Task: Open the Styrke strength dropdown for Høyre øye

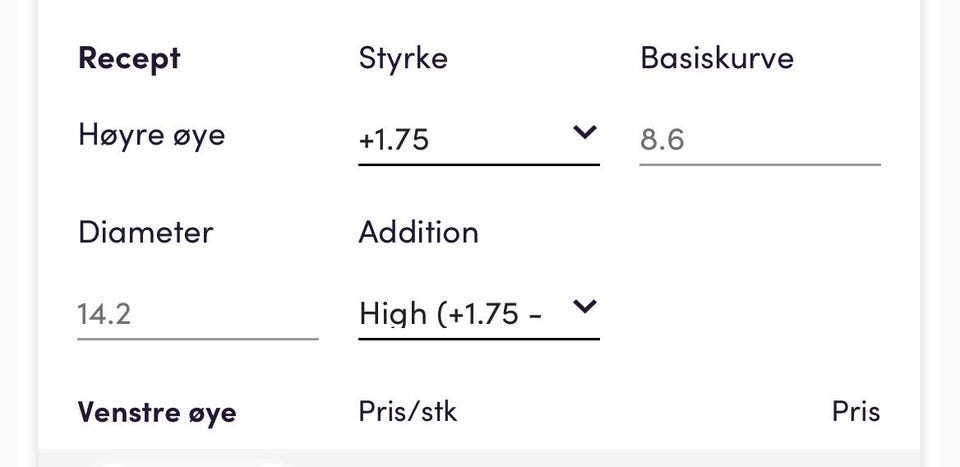Action: pyautogui.click(x=479, y=140)
